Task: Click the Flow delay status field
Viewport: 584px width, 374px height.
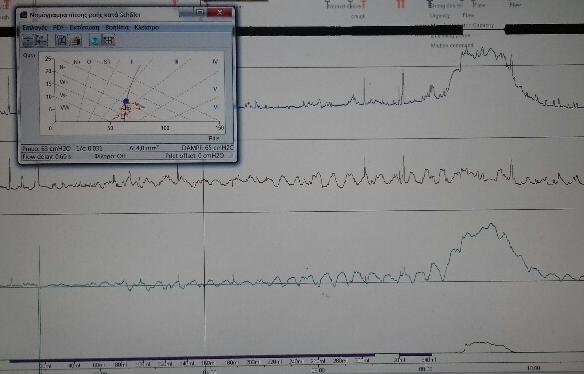Action: 47,156
